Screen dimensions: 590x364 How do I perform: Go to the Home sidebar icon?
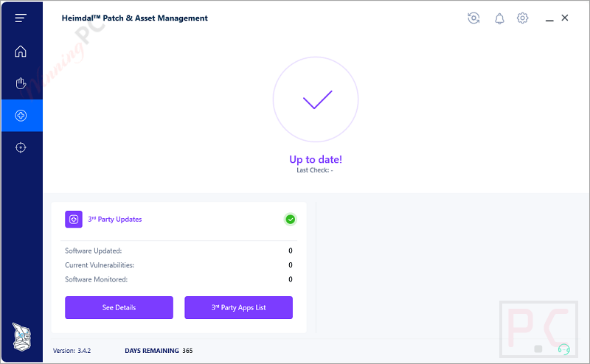pos(21,51)
